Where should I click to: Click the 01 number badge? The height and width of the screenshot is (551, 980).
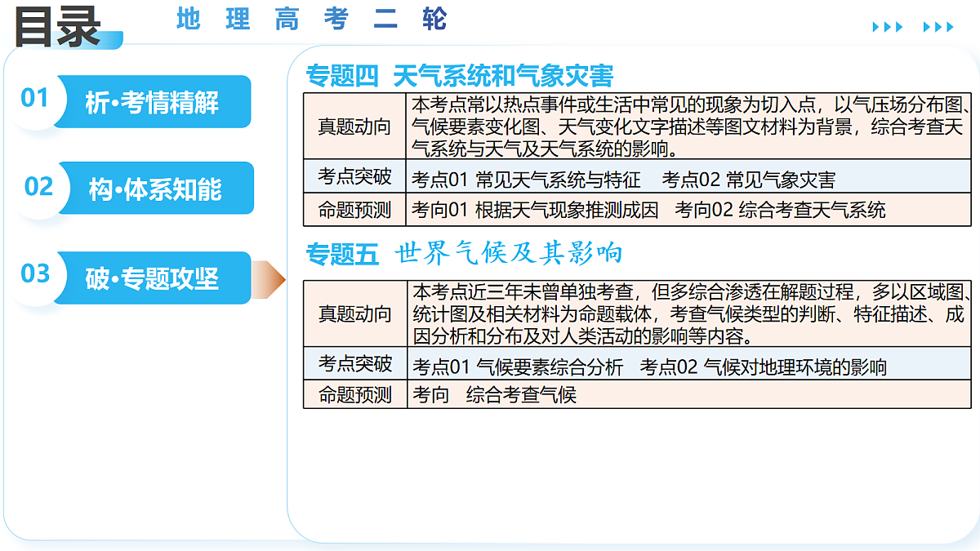(x=35, y=98)
